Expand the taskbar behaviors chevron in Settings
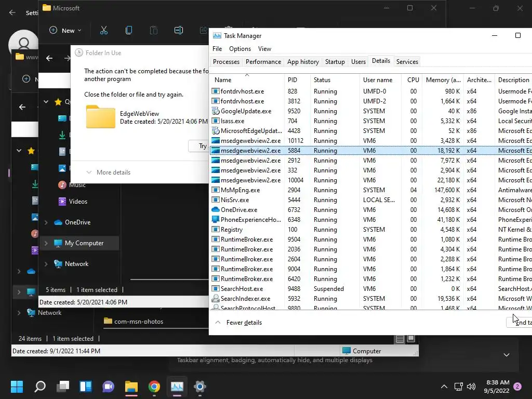Image resolution: width=532 pixels, height=399 pixels. [x=507, y=355]
